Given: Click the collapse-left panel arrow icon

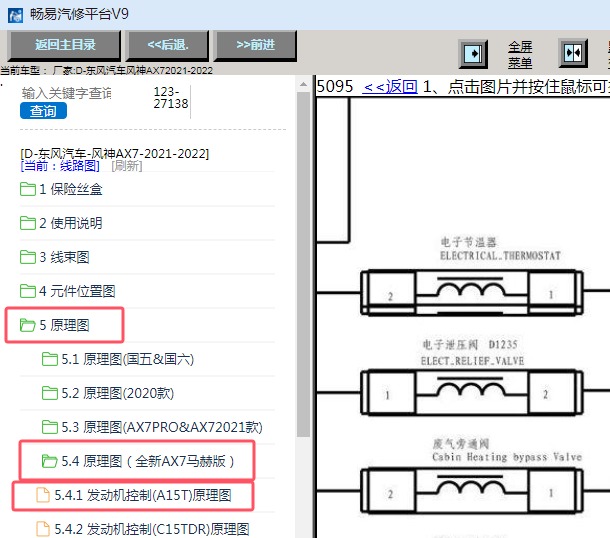Looking at the screenshot, I should [473, 53].
